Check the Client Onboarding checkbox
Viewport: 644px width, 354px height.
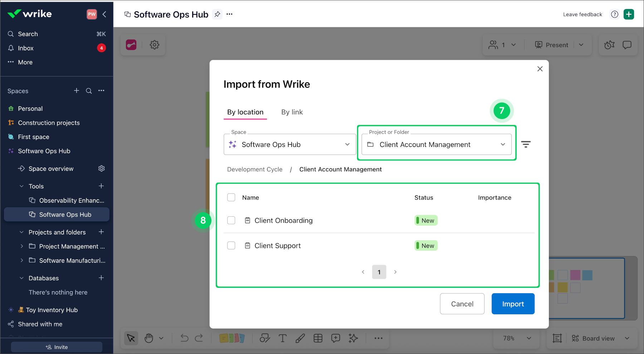pos(231,220)
